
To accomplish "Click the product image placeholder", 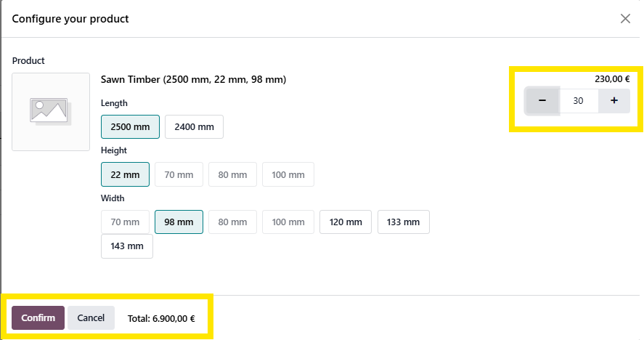I will point(51,112).
